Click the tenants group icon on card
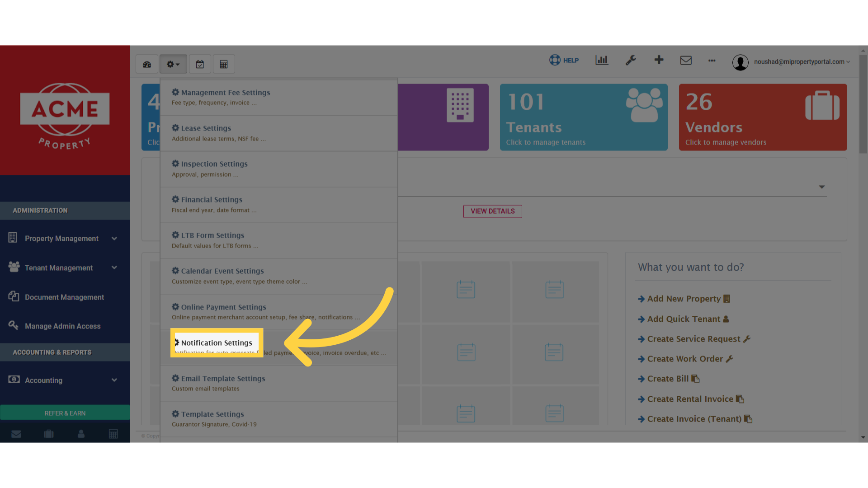This screenshot has width=868, height=488. 644,105
